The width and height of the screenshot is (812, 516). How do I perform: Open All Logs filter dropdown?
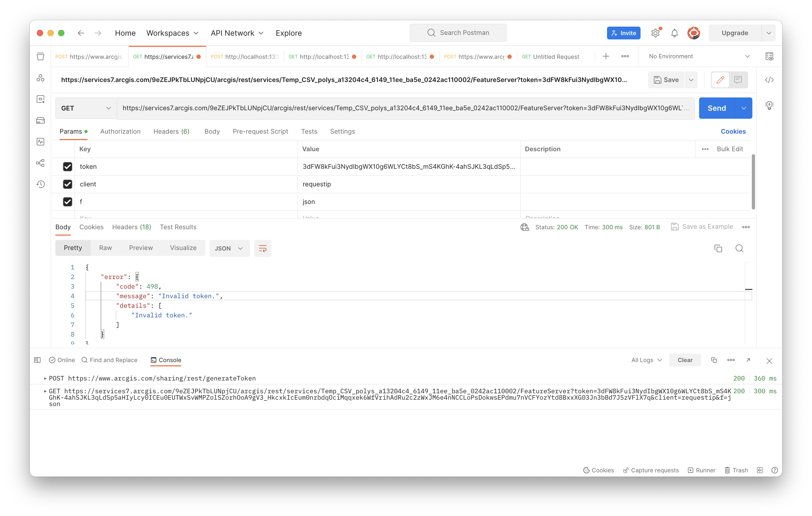[x=646, y=360]
